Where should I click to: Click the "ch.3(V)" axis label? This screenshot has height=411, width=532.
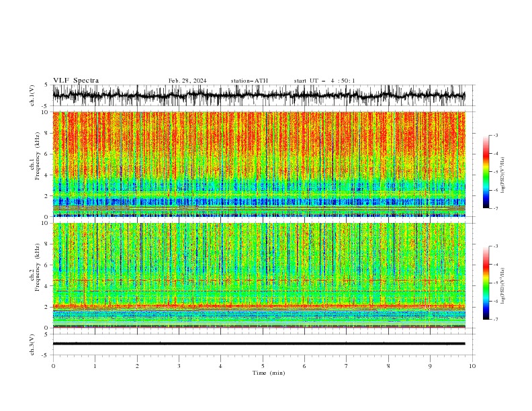coord(32,345)
